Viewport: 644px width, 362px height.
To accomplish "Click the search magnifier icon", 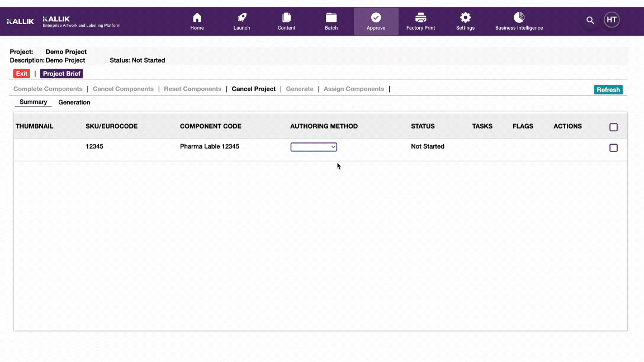I will click(590, 21).
